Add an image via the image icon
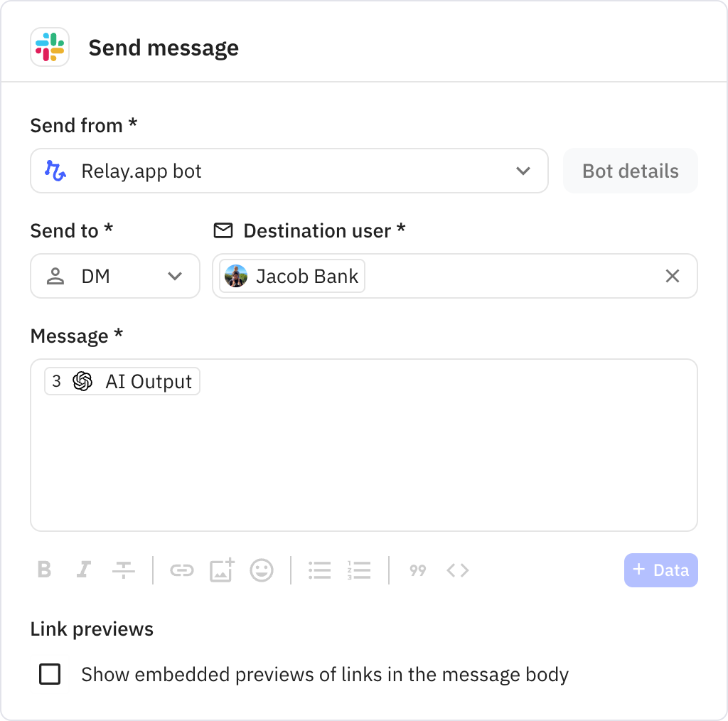Image resolution: width=728 pixels, height=721 pixels. point(221,570)
